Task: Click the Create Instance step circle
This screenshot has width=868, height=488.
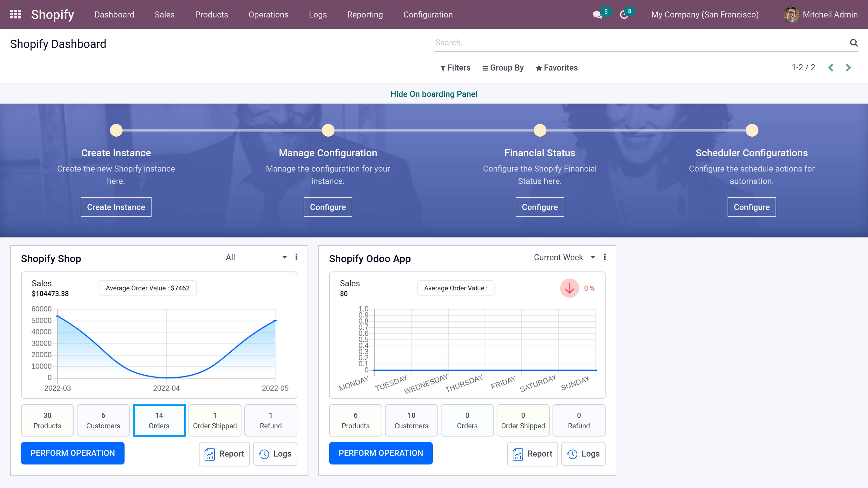Action: [x=116, y=131]
